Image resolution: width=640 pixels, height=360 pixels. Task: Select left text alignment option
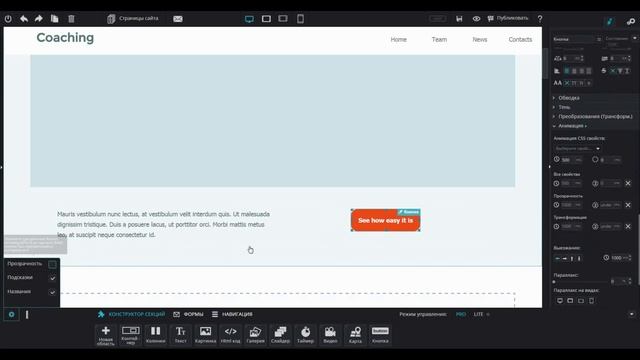pos(567,71)
